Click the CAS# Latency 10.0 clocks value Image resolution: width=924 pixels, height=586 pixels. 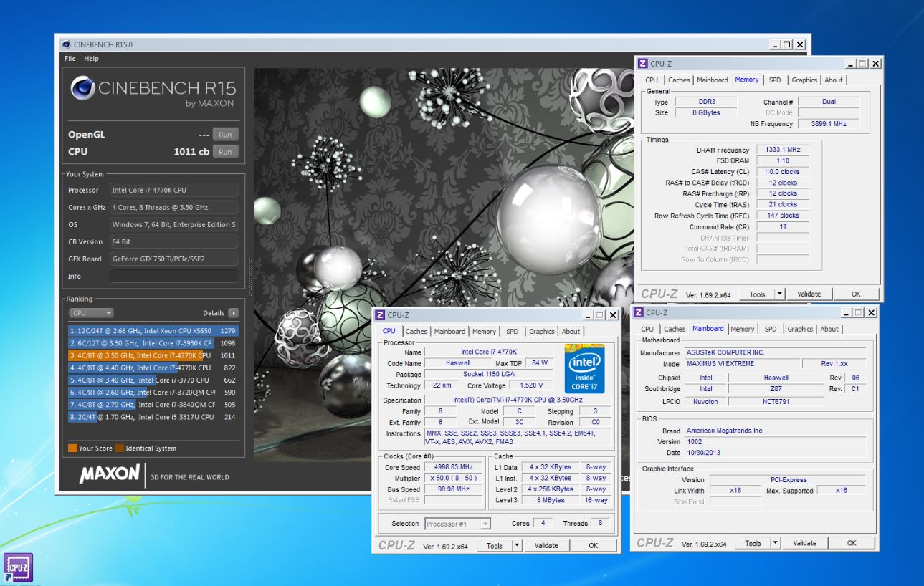[x=783, y=172]
